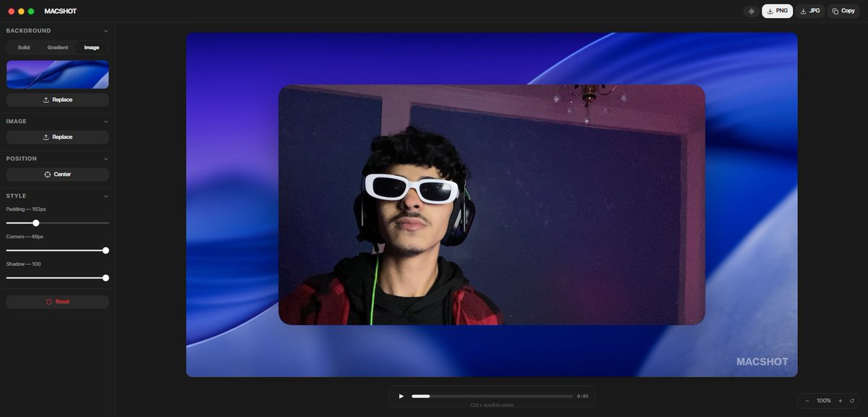Reset all style settings

pos(58,302)
